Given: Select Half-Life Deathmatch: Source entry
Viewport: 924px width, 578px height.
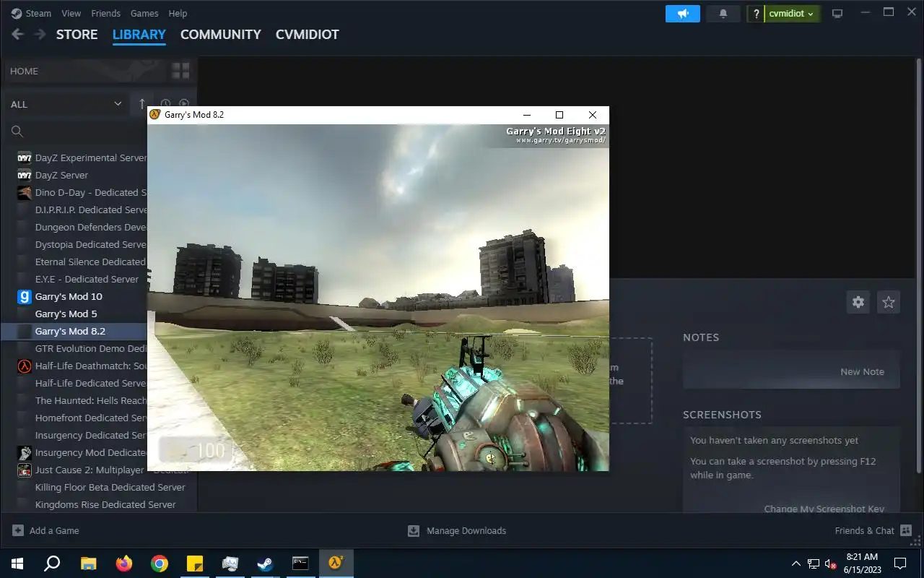Looking at the screenshot, I should (82, 366).
